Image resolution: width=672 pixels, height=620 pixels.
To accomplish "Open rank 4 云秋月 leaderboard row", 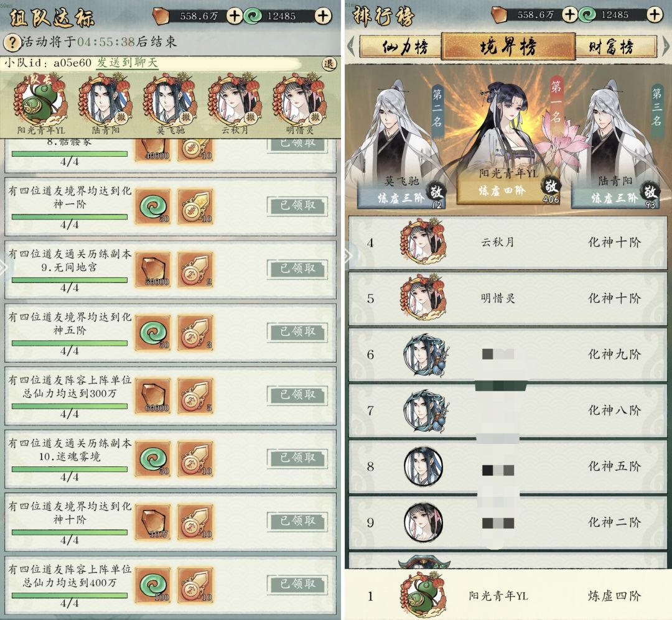I will tap(508, 243).
